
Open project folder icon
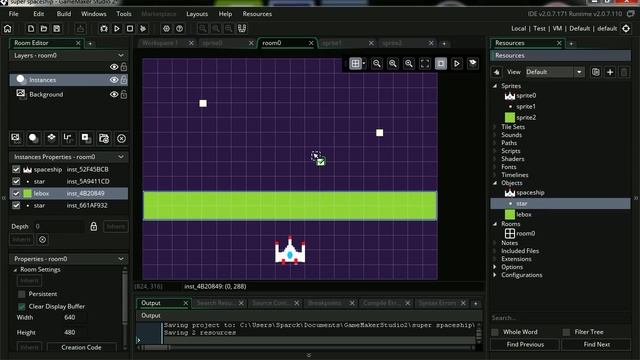[44, 29]
